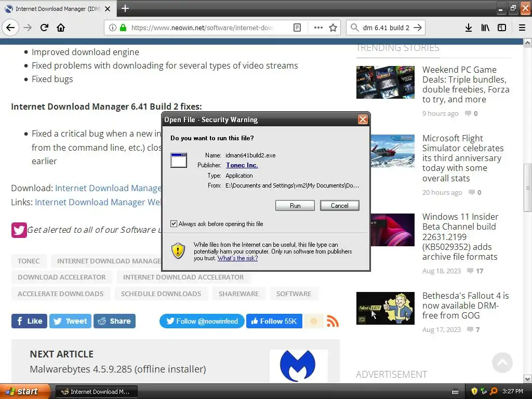This screenshot has height=399, width=532.
Task: Click the page scrollbar up arrow
Action: (528, 43)
